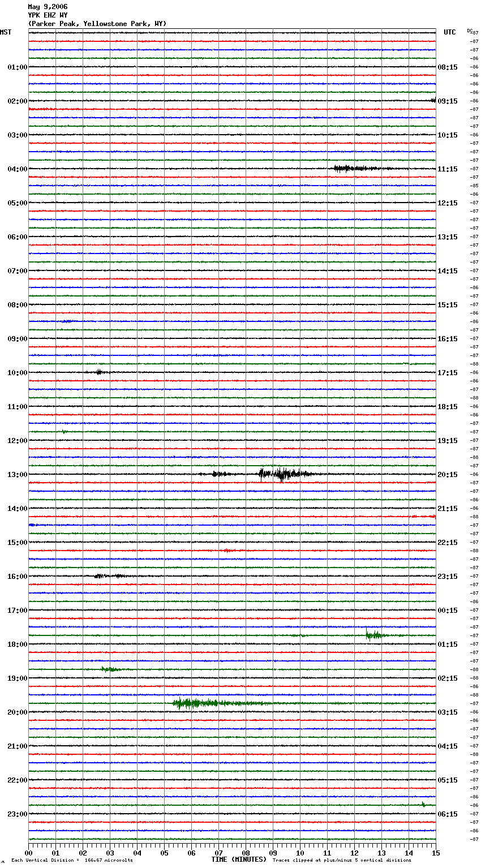
Task: Click the date text 'May 9,2006'
Action: 48,7
